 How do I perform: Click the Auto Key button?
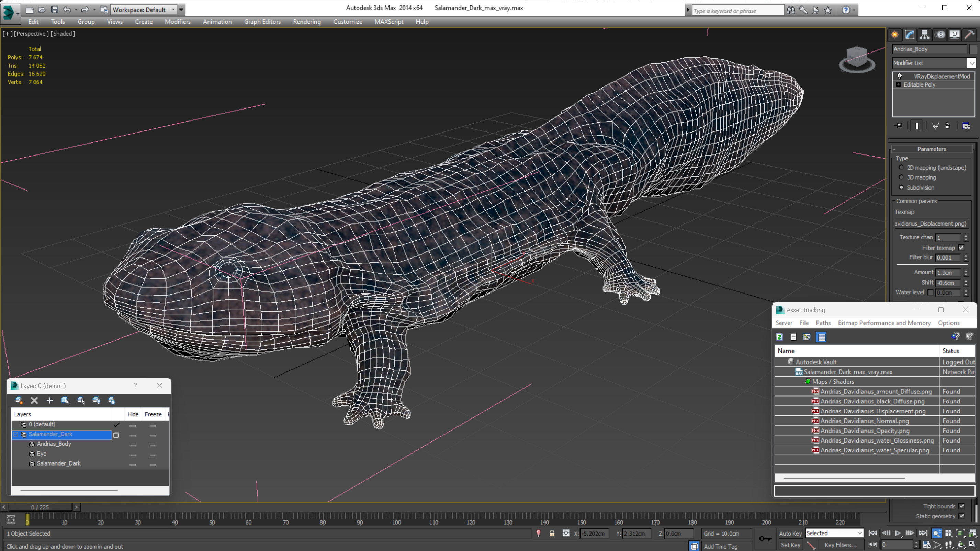pos(790,533)
